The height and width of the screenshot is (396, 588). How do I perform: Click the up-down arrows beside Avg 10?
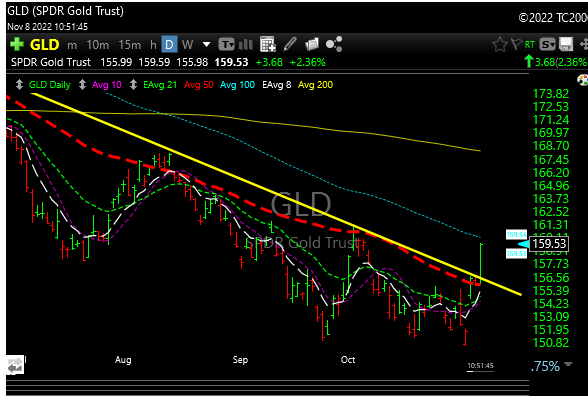pyautogui.click(x=82, y=85)
